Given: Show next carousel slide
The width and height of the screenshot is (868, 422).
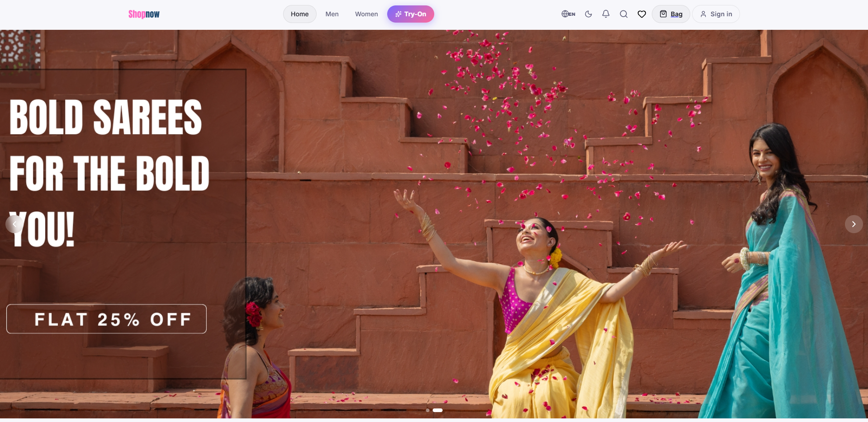Looking at the screenshot, I should [854, 224].
